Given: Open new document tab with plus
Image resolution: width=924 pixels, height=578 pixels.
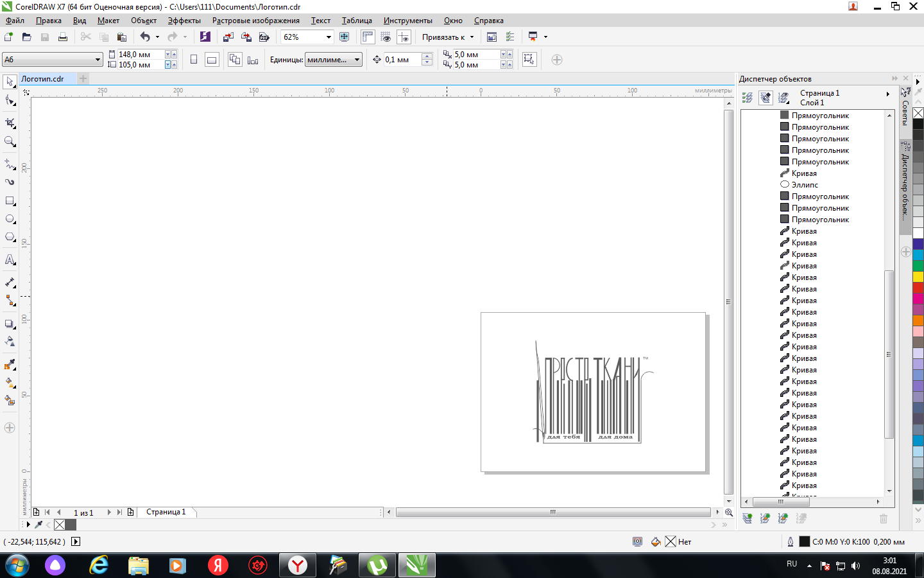Looking at the screenshot, I should coord(83,79).
